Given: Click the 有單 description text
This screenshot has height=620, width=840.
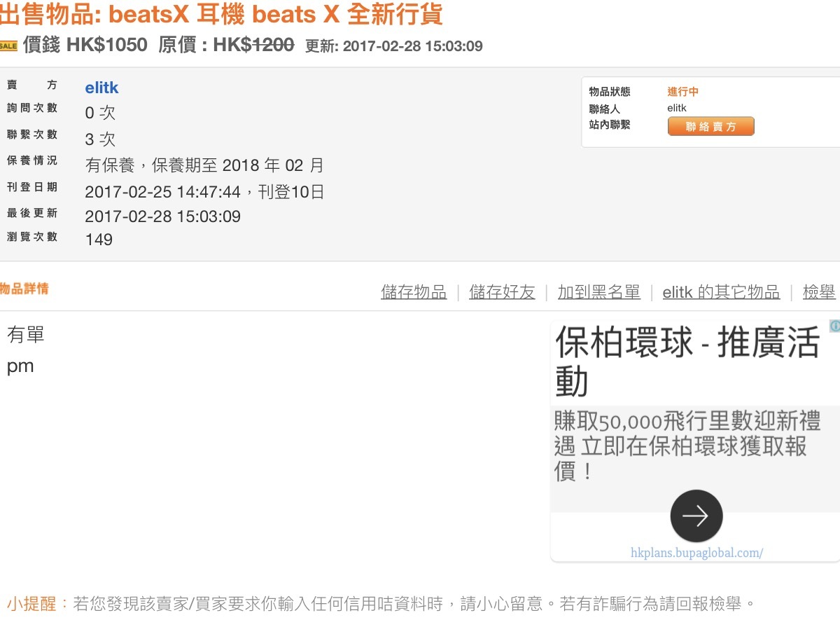Looking at the screenshot, I should 26,335.
